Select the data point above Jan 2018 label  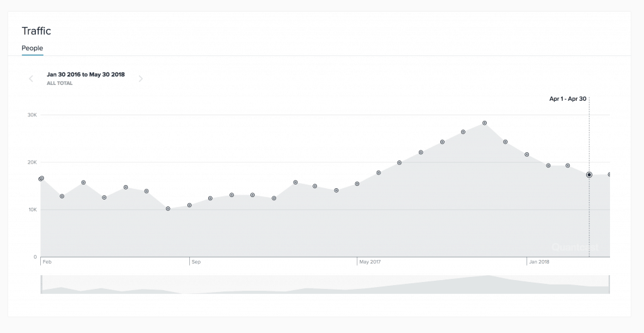527,154
